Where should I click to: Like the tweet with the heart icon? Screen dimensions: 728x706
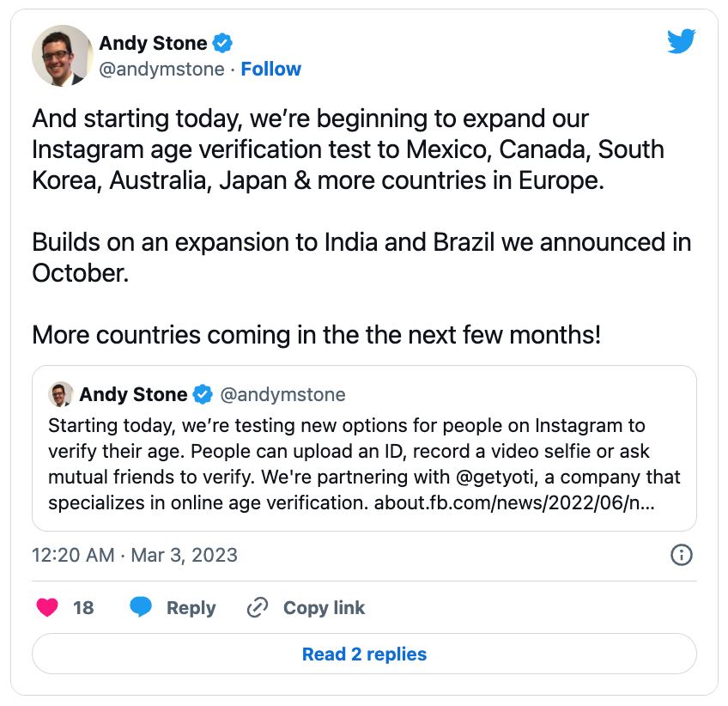click(x=48, y=608)
